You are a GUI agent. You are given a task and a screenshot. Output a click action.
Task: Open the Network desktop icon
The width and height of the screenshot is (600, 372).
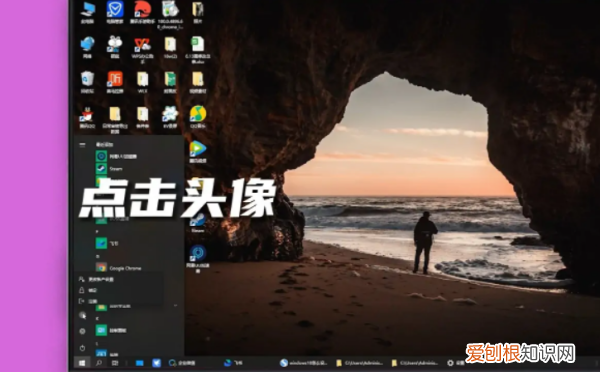pos(88,47)
